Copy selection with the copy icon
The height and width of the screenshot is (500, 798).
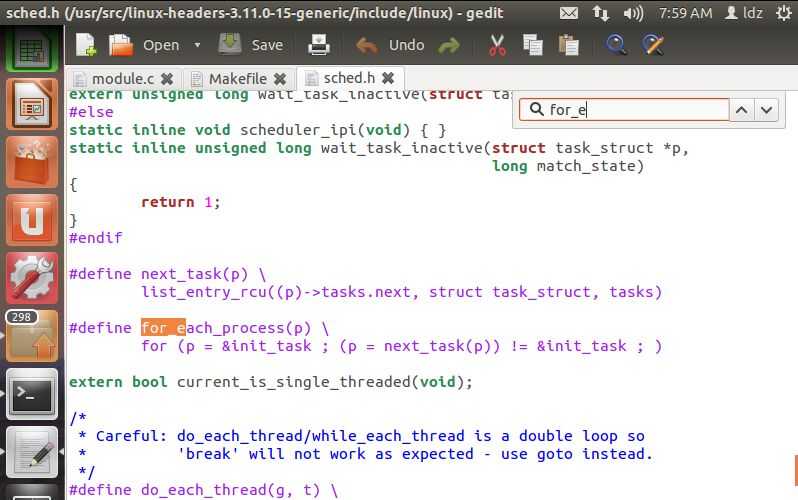point(533,45)
